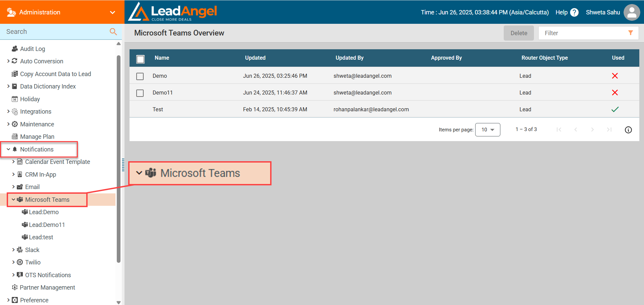644x305 pixels.
Task: Open the Slack notifications icon
Action: [x=19, y=250]
